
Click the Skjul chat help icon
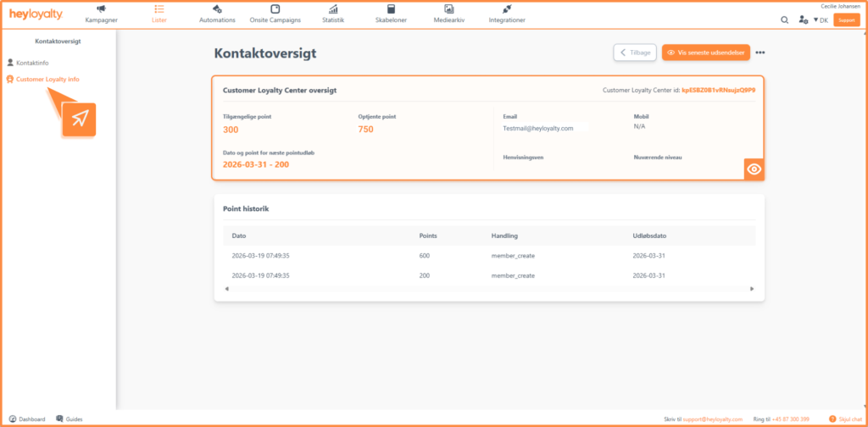(832, 419)
